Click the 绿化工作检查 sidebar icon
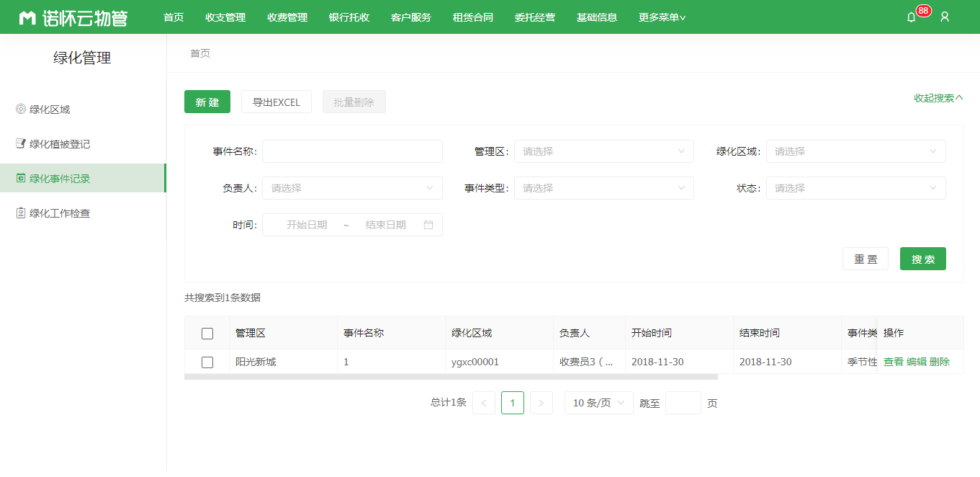 pos(21,213)
